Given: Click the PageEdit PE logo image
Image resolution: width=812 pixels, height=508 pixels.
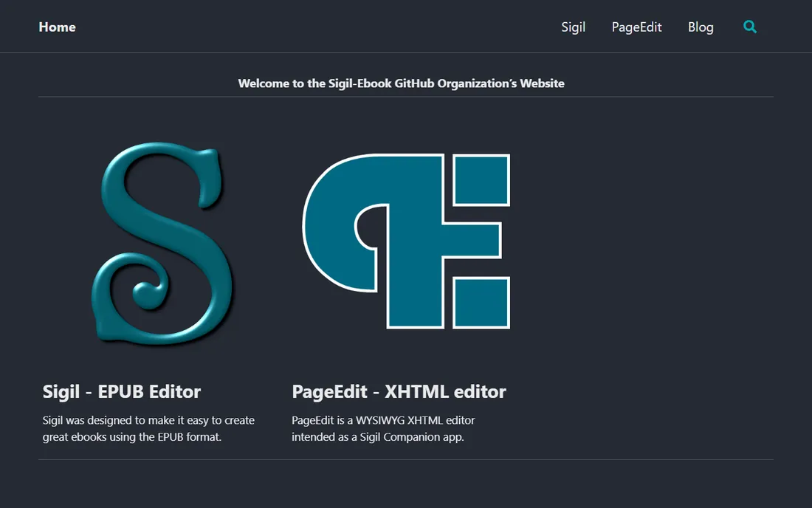Looking at the screenshot, I should 407,241.
